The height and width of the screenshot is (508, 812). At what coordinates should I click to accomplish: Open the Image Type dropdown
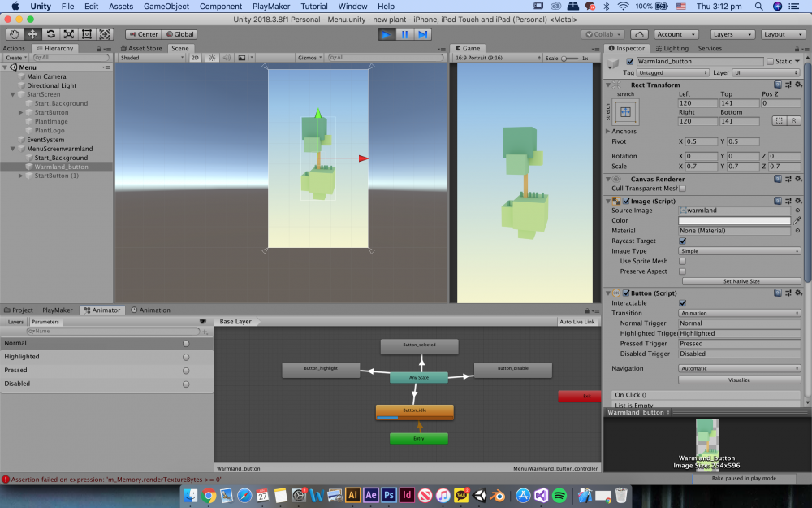click(739, 251)
